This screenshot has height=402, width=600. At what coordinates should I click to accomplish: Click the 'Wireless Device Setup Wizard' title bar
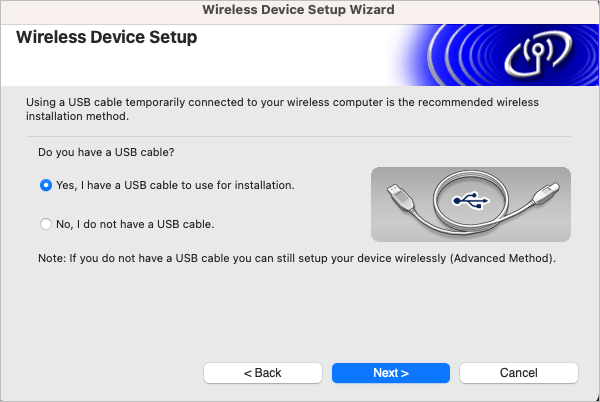[x=298, y=10]
